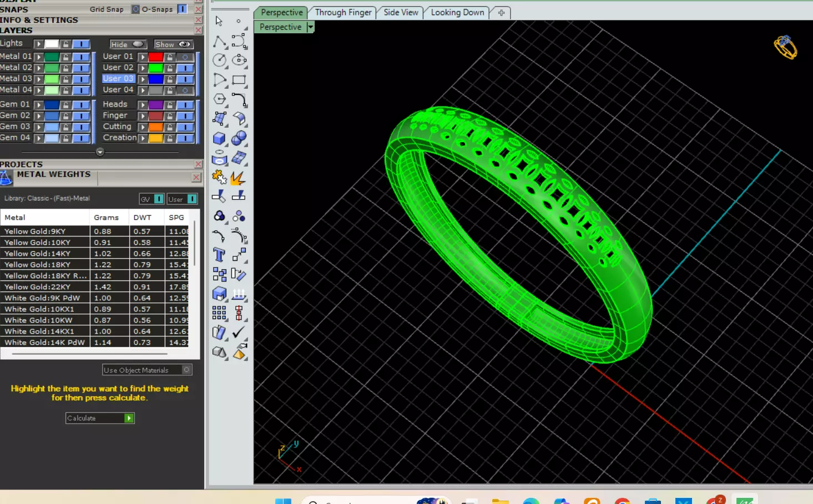Switch to the Side View tab
Screen dimensions: 813x504
click(401, 12)
